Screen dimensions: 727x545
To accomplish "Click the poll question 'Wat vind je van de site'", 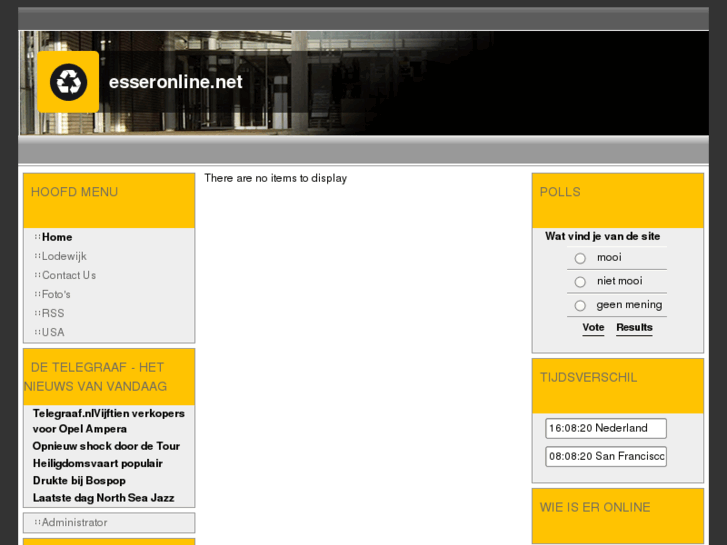I will click(602, 236).
